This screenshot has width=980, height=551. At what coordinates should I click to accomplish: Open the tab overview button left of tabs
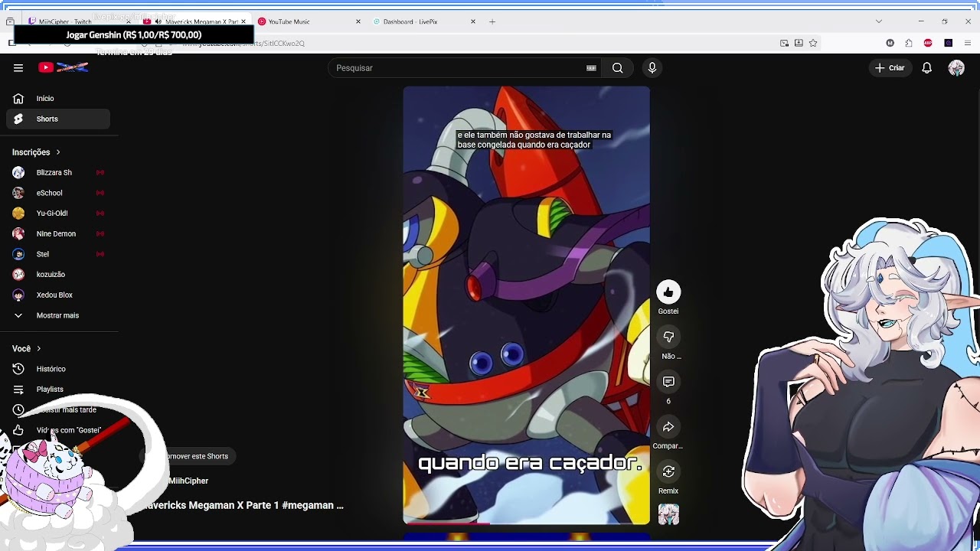(x=10, y=21)
